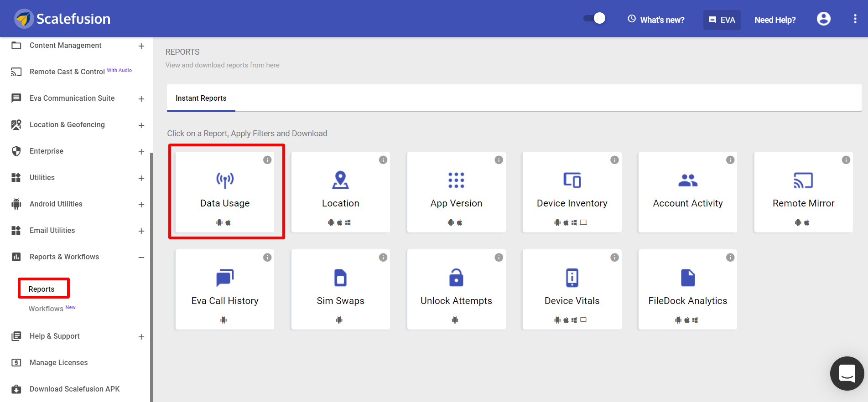Open the App Version report card
868x402 pixels.
click(x=457, y=192)
